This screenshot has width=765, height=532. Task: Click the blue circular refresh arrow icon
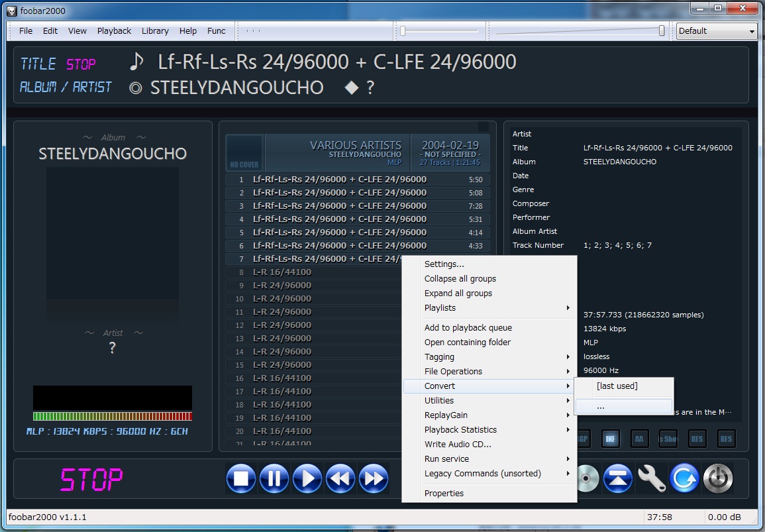pyautogui.click(x=684, y=478)
